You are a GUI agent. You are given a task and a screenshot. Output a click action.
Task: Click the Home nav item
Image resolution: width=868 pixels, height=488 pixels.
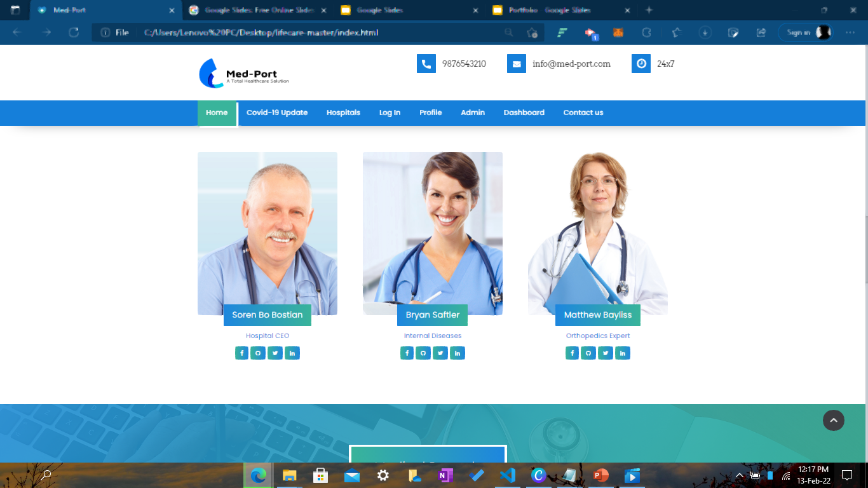point(217,112)
